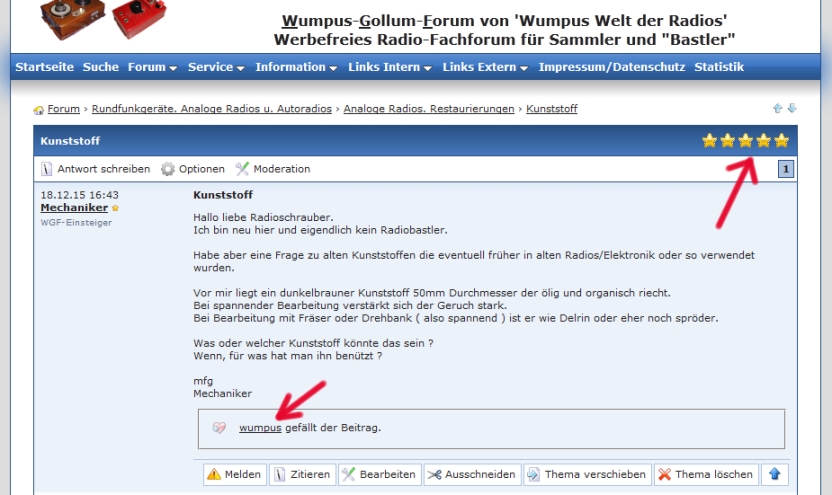Click the five-star thread rating
The width and height of the screenshot is (832, 495).
[x=745, y=141]
